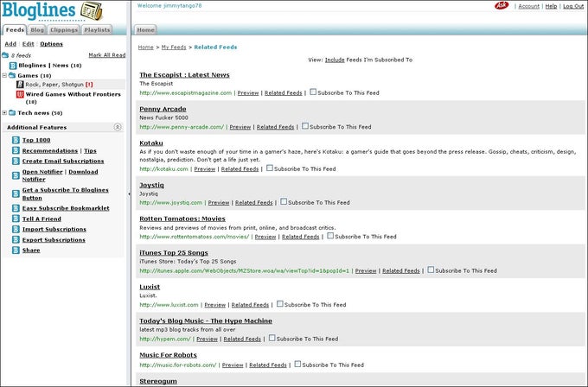This screenshot has width=588, height=387.
Task: Click the Home breadcrumb link
Action: [x=145, y=48]
